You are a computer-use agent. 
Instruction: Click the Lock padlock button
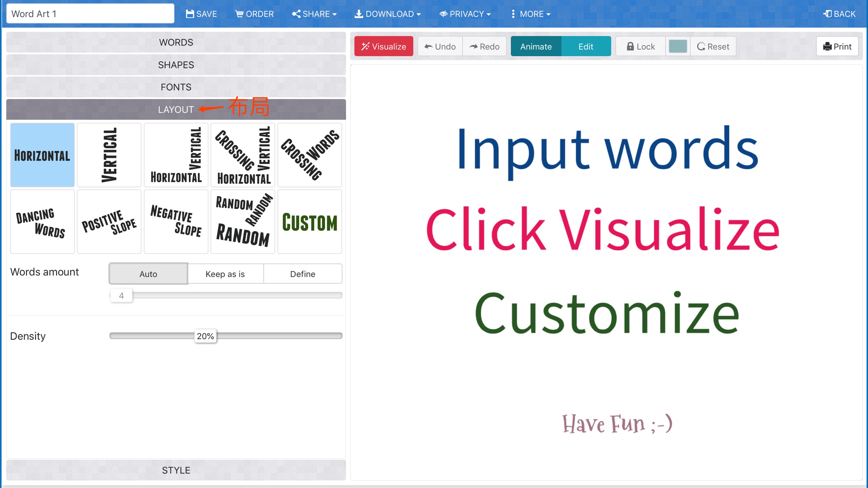click(x=640, y=46)
